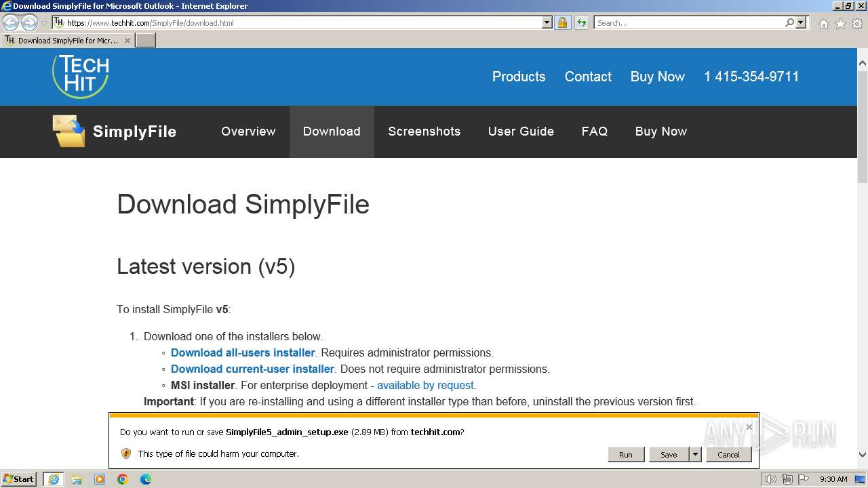Open Google Chrome from the taskbar
The width and height of the screenshot is (868, 488).
point(123,479)
